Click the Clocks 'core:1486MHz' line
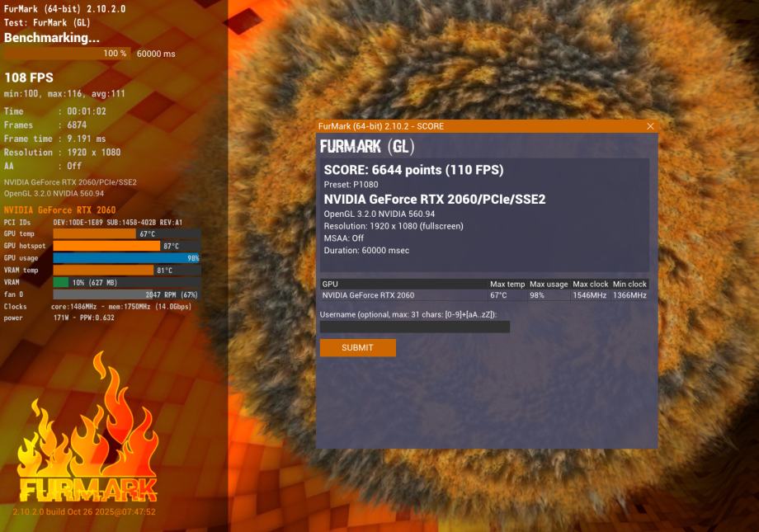Screen dimensions: 759x532 pyautogui.click(x=121, y=307)
